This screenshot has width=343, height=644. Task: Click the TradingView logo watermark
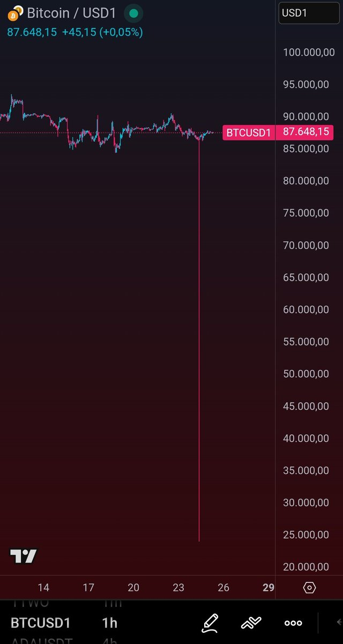point(23,557)
